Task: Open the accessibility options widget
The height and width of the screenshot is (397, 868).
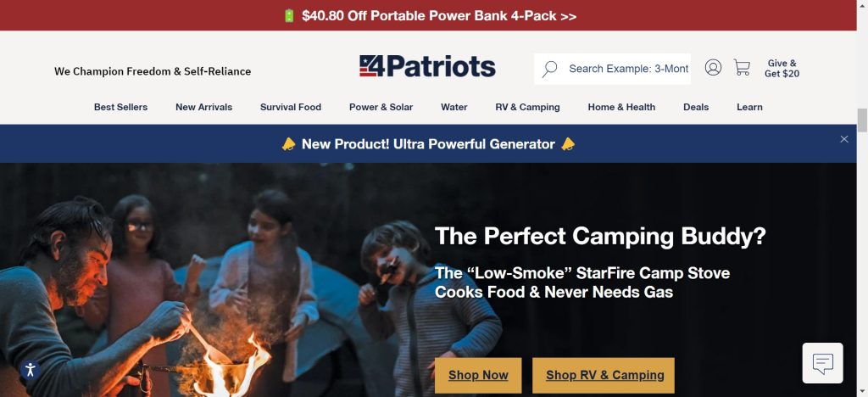Action: 30,369
